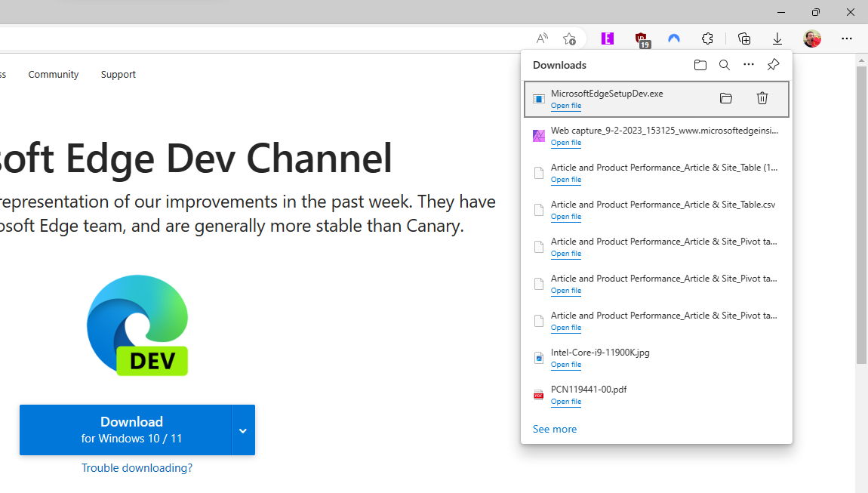
Task: Select the Intel-Core-i9-11900K.jpg file name
Action: point(600,353)
